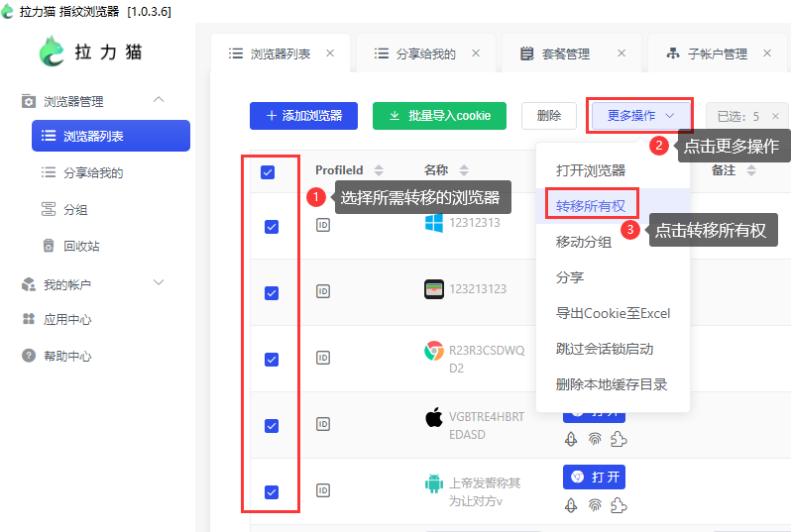Clear the 已选: 5 selection with its X
791x532 pixels.
click(775, 117)
